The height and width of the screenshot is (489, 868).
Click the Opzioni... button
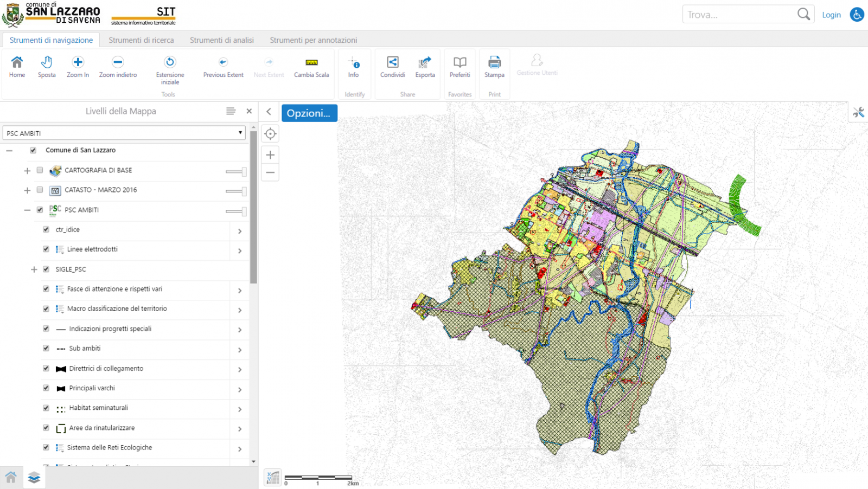(309, 113)
